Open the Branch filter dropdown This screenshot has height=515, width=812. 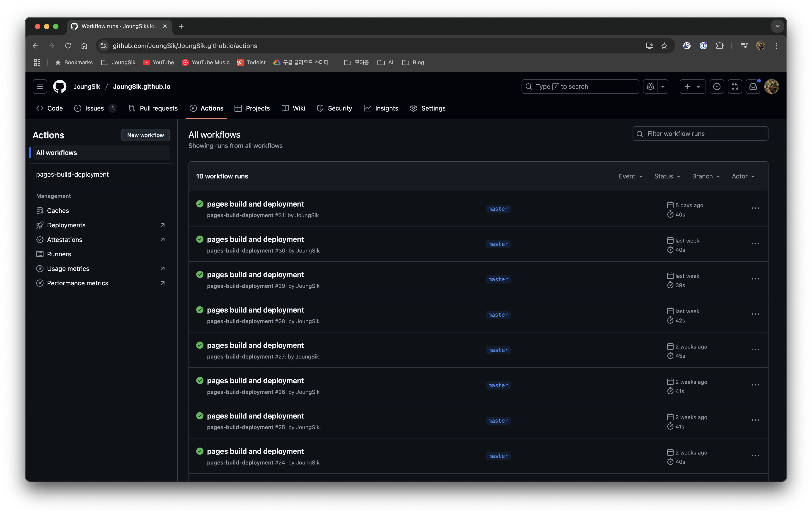[x=706, y=176]
